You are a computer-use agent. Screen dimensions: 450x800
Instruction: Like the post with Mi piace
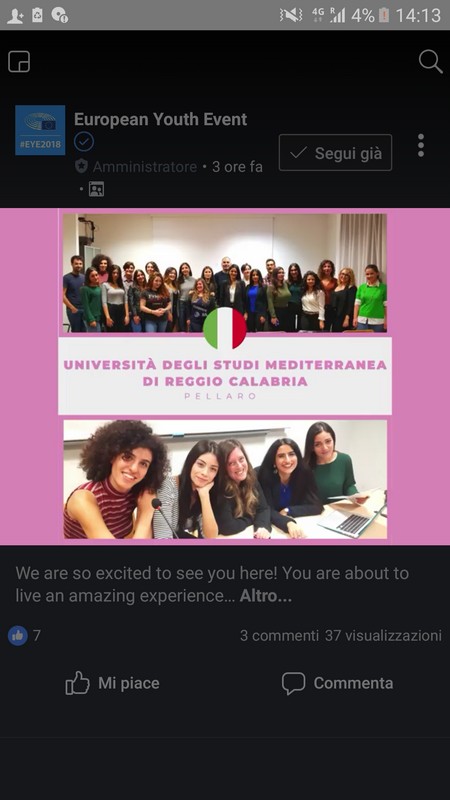[x=112, y=683]
